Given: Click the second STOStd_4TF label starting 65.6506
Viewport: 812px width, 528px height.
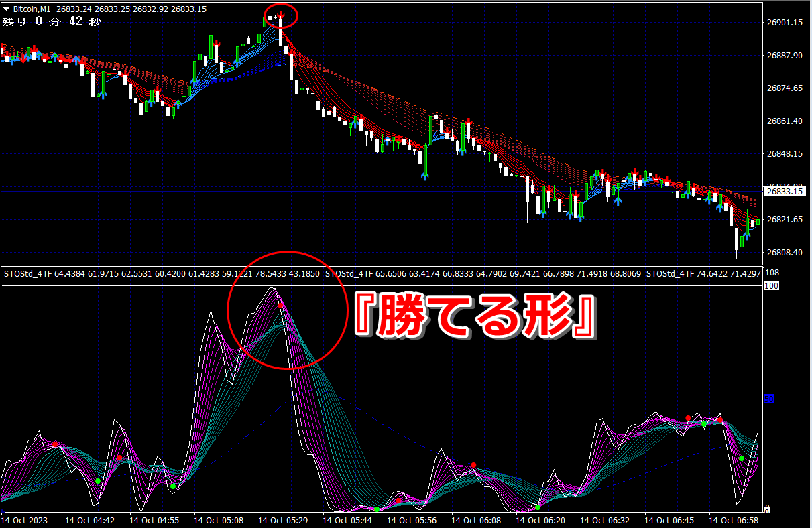Looking at the screenshot, I should tap(483, 273).
